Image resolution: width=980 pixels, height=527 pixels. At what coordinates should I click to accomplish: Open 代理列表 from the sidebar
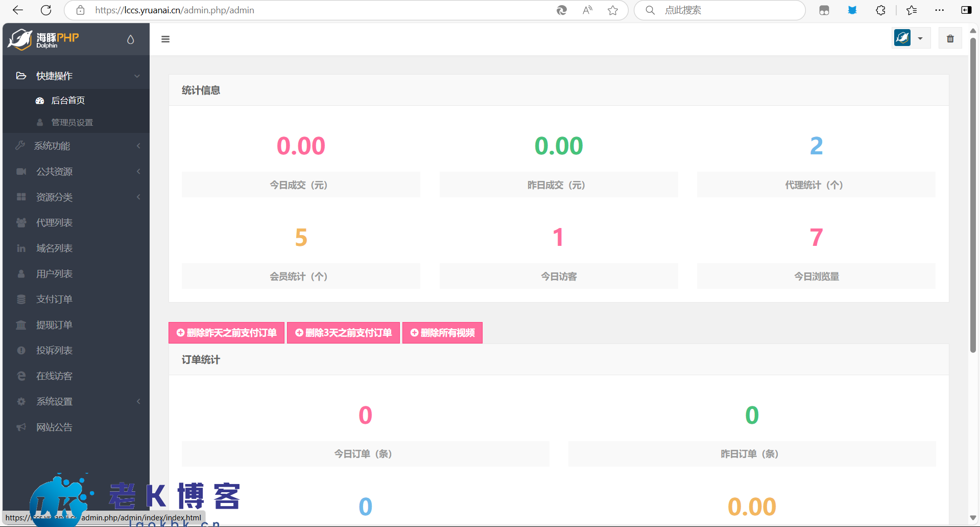click(54, 223)
